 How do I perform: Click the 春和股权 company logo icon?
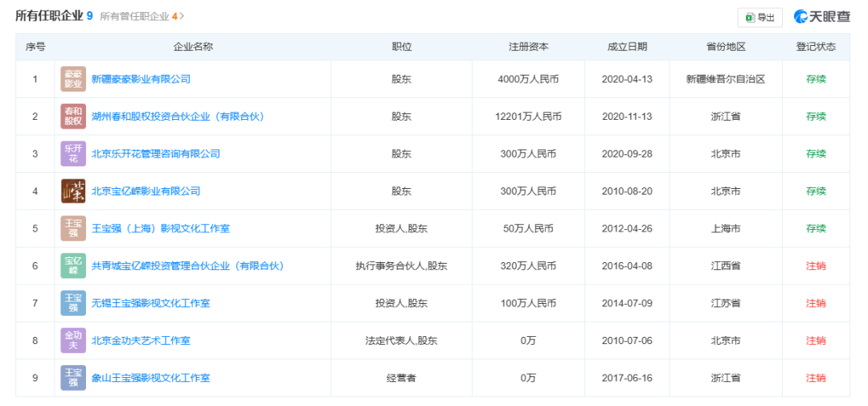click(x=73, y=117)
